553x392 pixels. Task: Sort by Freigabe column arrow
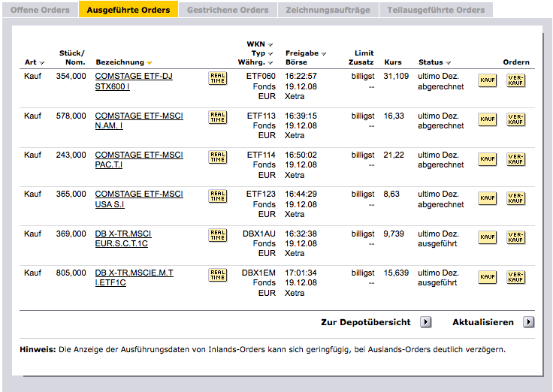tap(323, 54)
